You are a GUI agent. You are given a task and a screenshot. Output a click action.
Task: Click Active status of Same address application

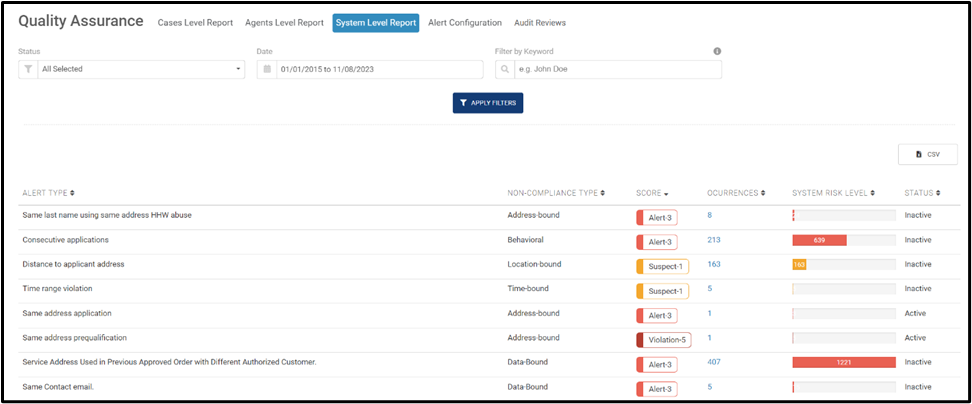coord(915,314)
